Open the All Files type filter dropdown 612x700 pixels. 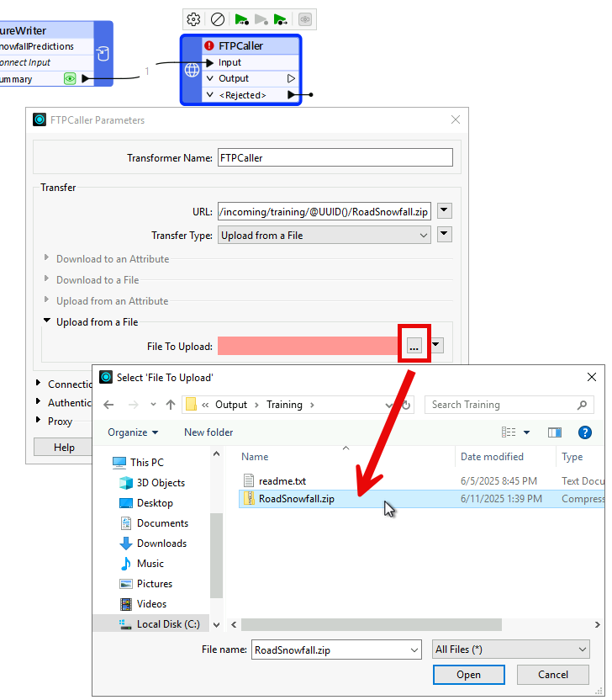pyautogui.click(x=510, y=650)
